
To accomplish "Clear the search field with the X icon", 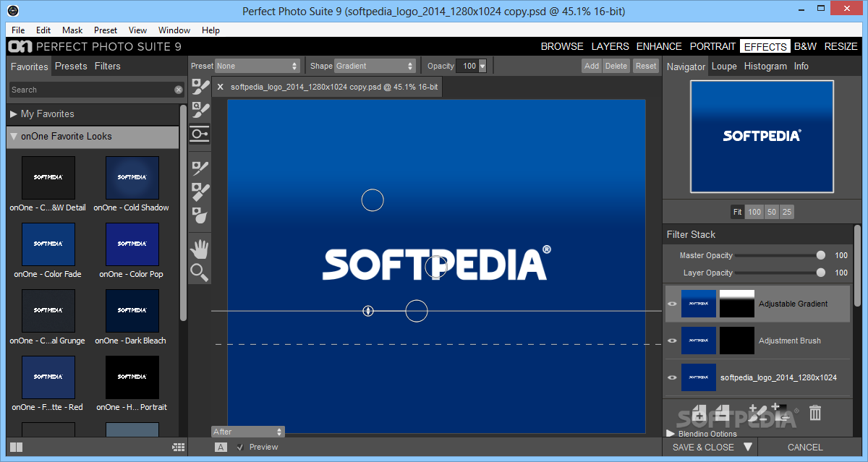I will 179,90.
